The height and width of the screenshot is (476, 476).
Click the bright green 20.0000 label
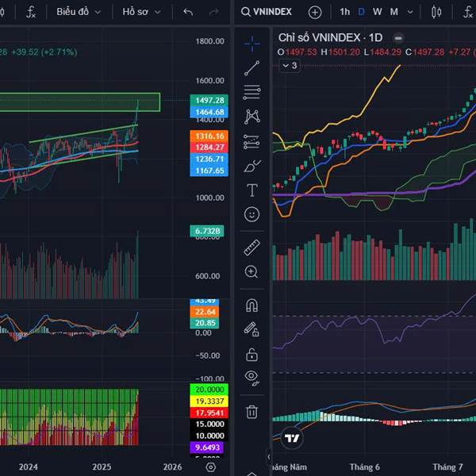209,390
